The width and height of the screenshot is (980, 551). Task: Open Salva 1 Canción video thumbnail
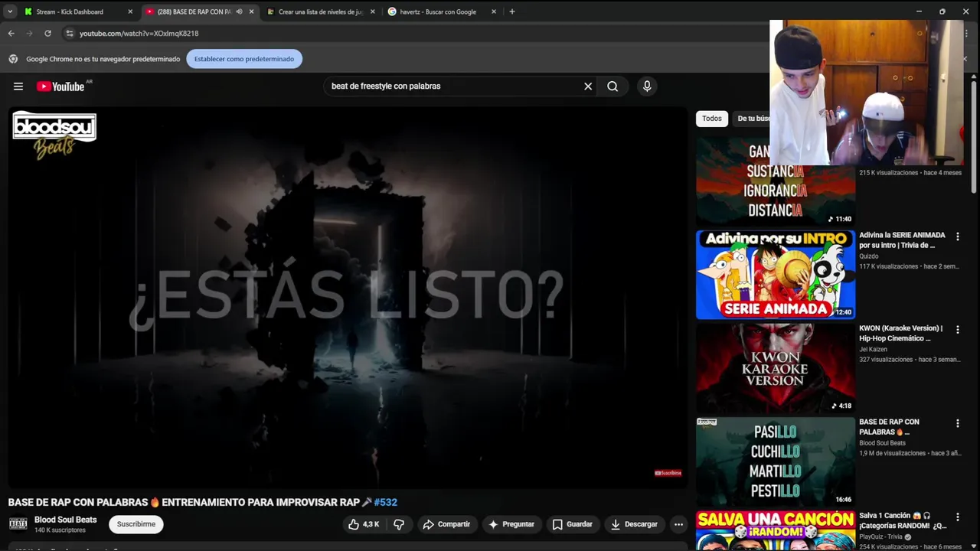coord(776,530)
